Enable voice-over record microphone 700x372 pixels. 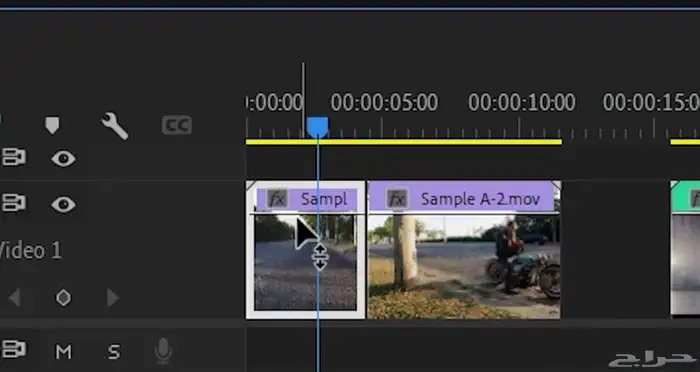163,351
